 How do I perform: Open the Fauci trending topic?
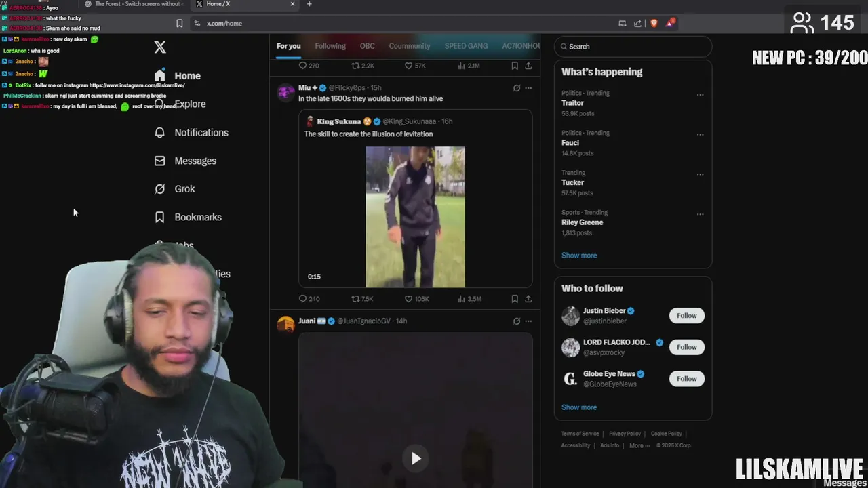(570, 143)
